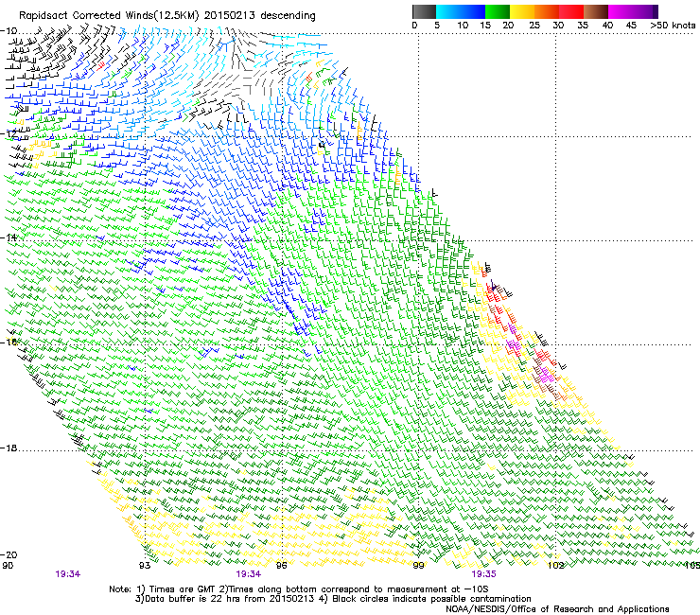Viewport: 700px width, 615px height.
Task: Click the 'NOAA/NESDIS/Office of Research and Applications' credit
Action: click(x=557, y=608)
